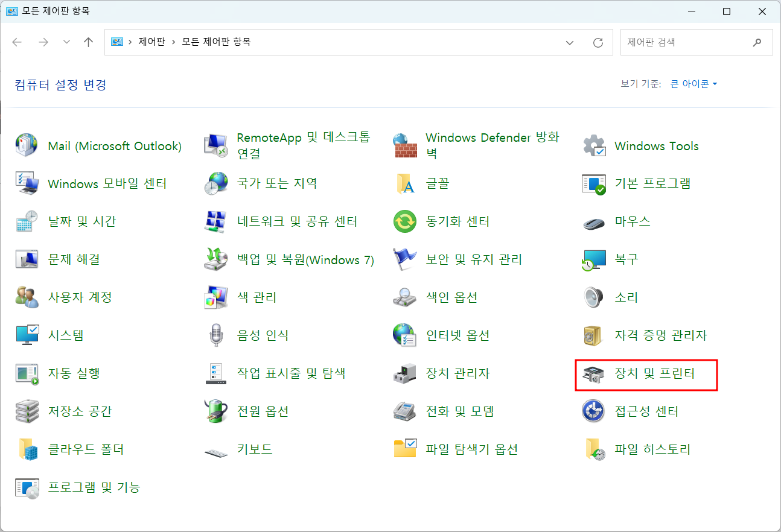Viewport: 781px width, 532px height.
Task: Click the 전원 옵션 battery icon
Action: coord(216,411)
